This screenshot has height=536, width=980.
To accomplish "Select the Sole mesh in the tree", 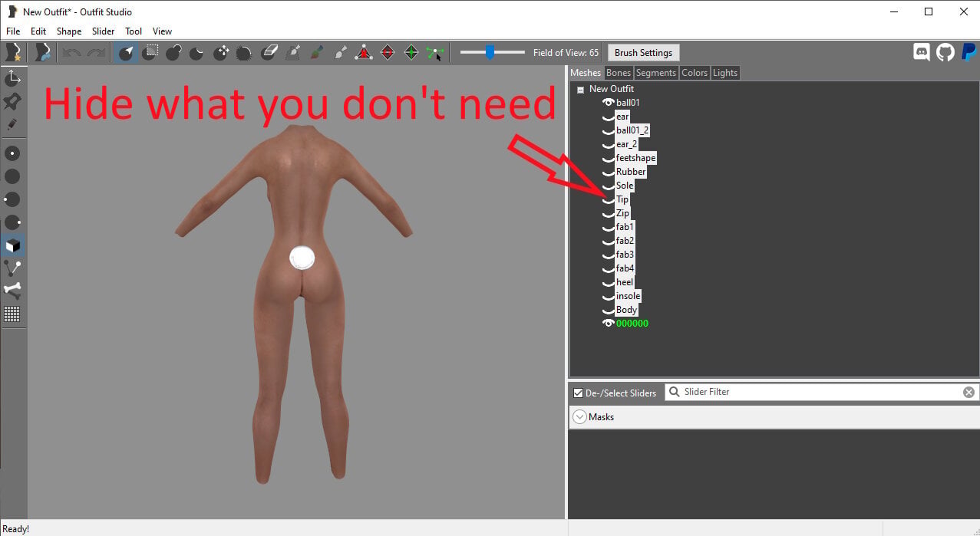I will (x=625, y=186).
